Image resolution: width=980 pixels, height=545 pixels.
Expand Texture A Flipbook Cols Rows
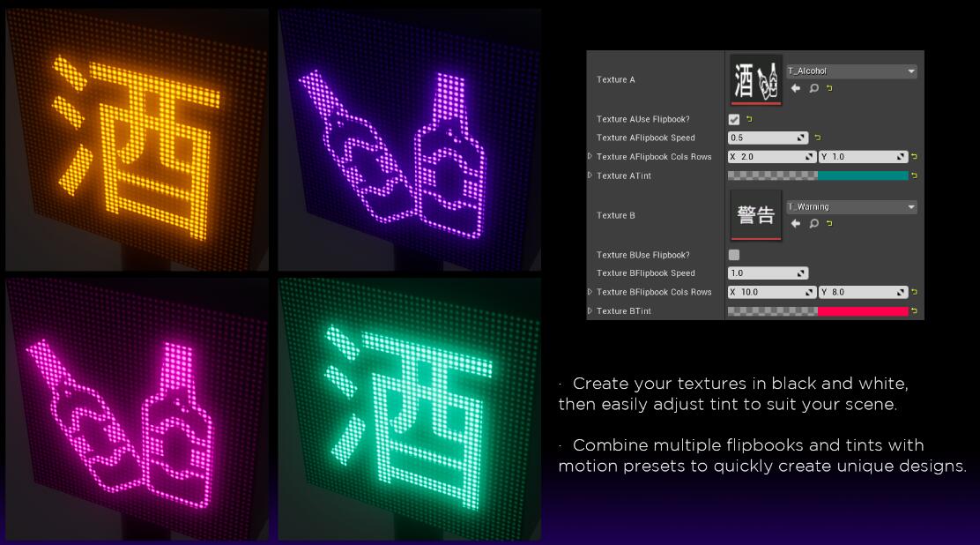590,156
